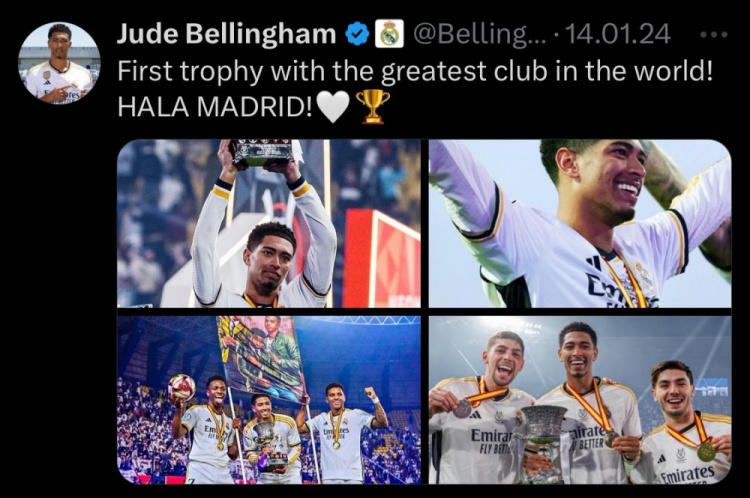Click the Real Madrid crest affiliation badge
This screenshot has height=498, width=750.
tap(389, 34)
